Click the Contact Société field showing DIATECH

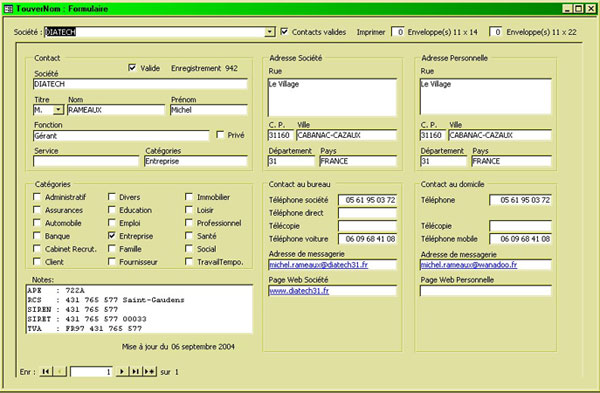(x=140, y=84)
